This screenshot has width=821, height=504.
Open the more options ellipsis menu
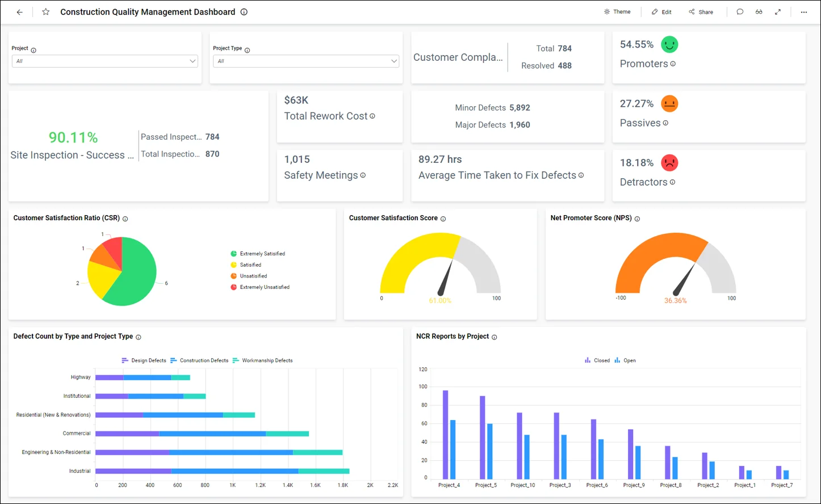tap(804, 12)
